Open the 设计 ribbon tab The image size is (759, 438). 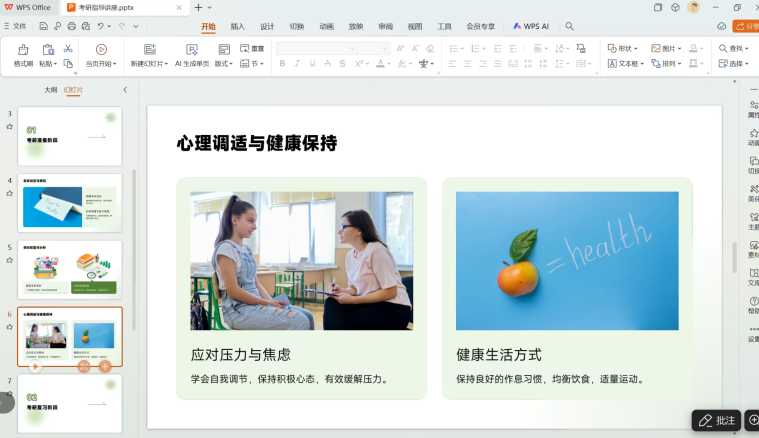coord(267,27)
